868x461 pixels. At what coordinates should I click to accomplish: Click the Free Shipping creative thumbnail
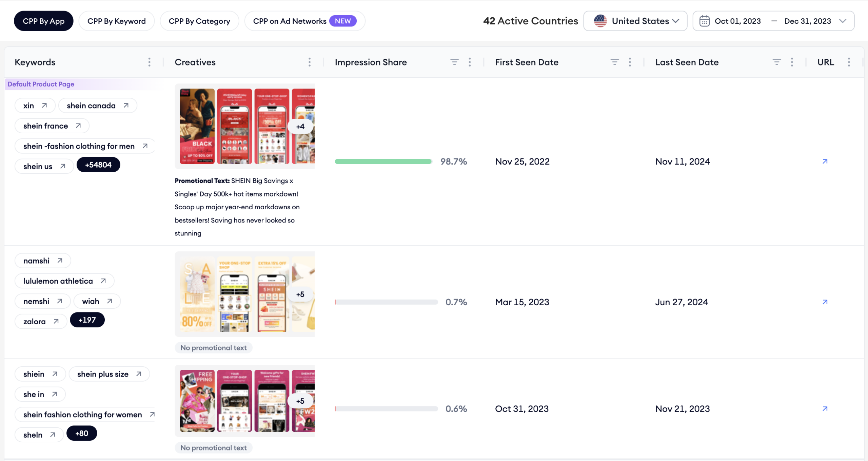click(x=197, y=401)
